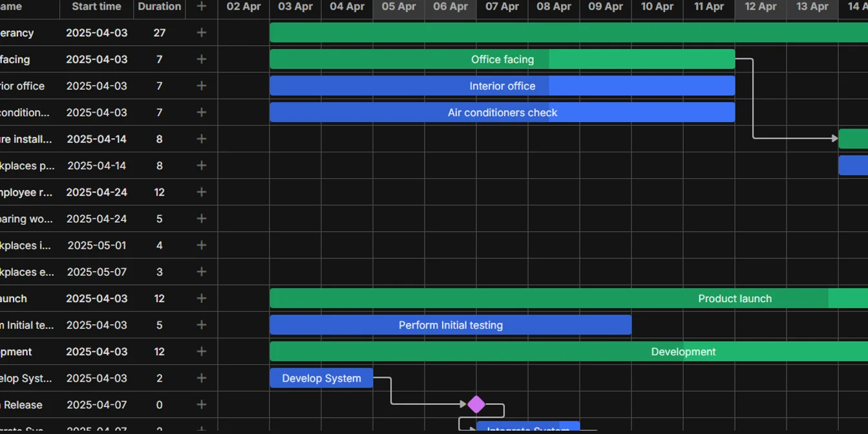The height and width of the screenshot is (434, 868).
Task: Click duration 12 in 'nployee r...' row
Action: (159, 192)
